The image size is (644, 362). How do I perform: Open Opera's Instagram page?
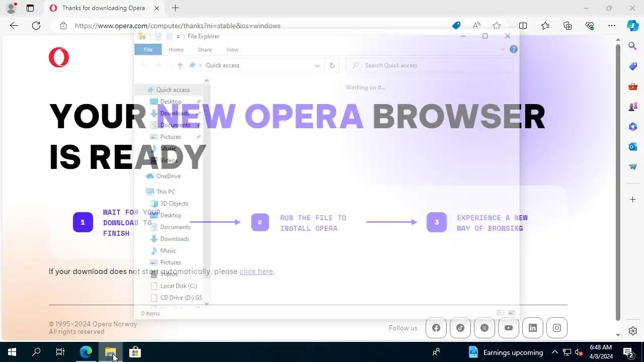coord(557,328)
